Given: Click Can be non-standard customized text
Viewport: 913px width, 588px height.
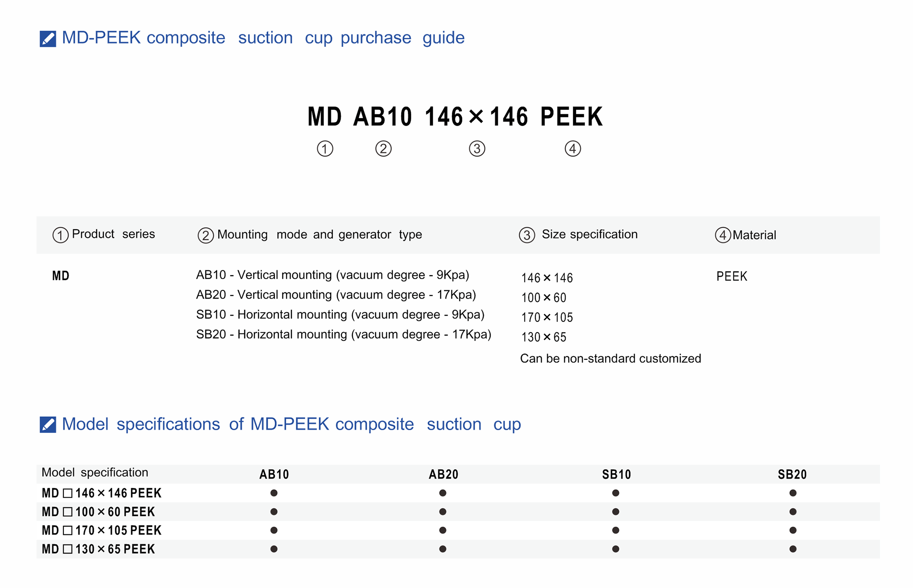Looking at the screenshot, I should point(610,359).
